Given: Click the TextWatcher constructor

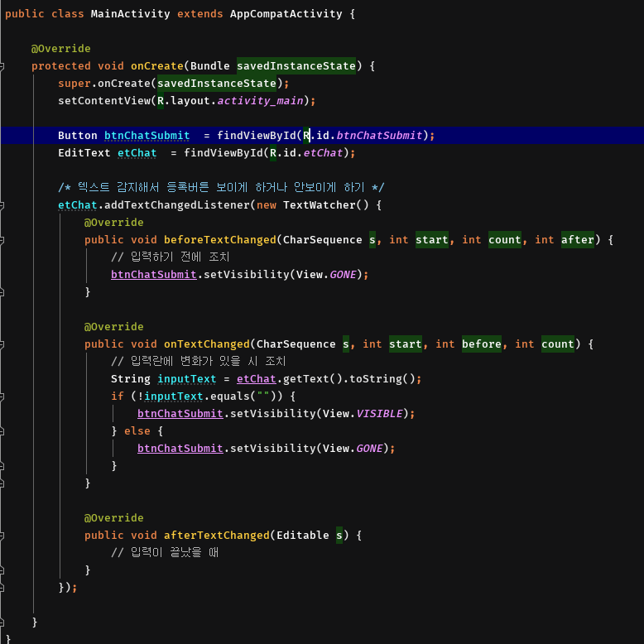Looking at the screenshot, I should [x=320, y=205].
